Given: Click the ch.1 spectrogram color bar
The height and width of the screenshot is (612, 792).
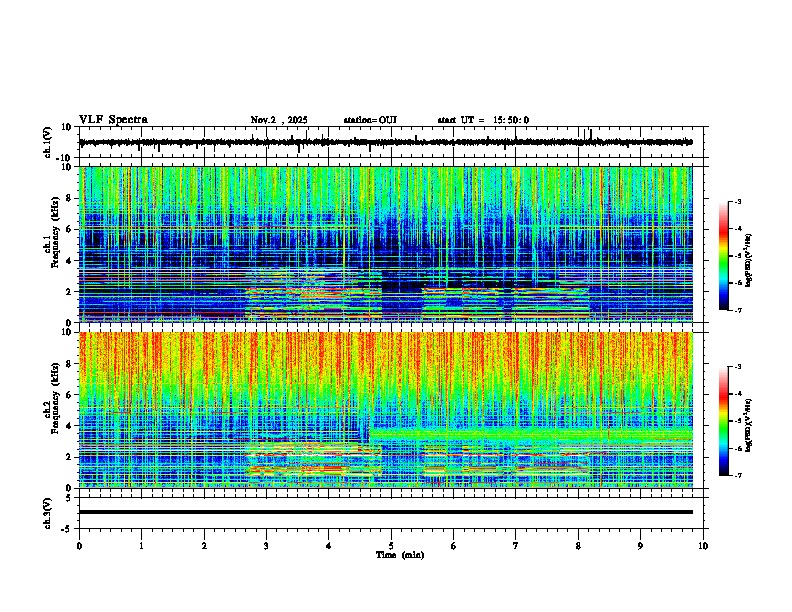Looking at the screenshot, I should click(x=724, y=256).
